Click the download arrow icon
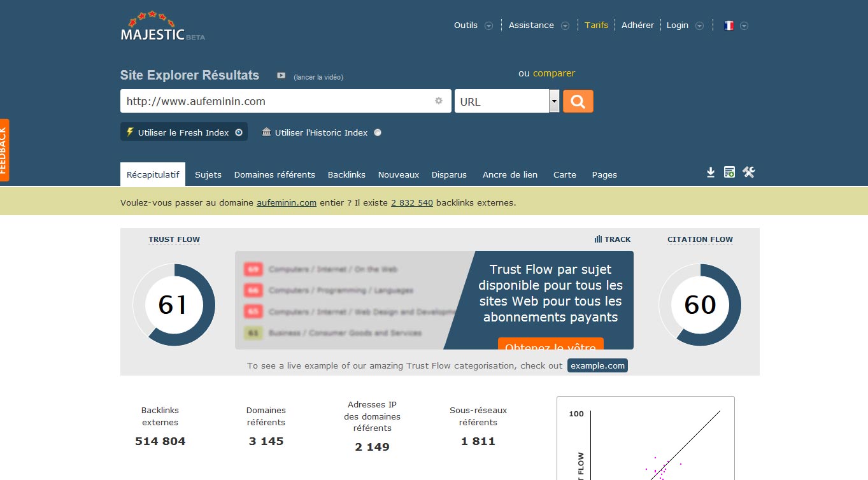The image size is (868, 480). pyautogui.click(x=711, y=173)
